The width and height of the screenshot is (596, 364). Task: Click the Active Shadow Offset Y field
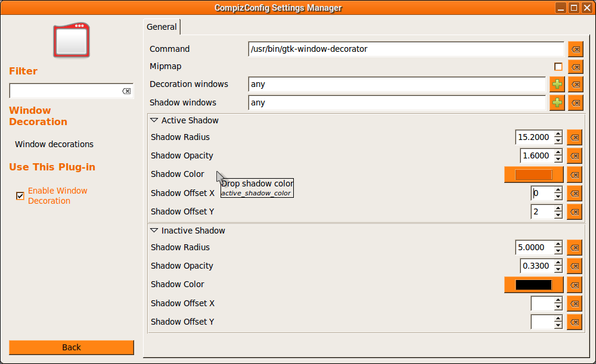(542, 211)
